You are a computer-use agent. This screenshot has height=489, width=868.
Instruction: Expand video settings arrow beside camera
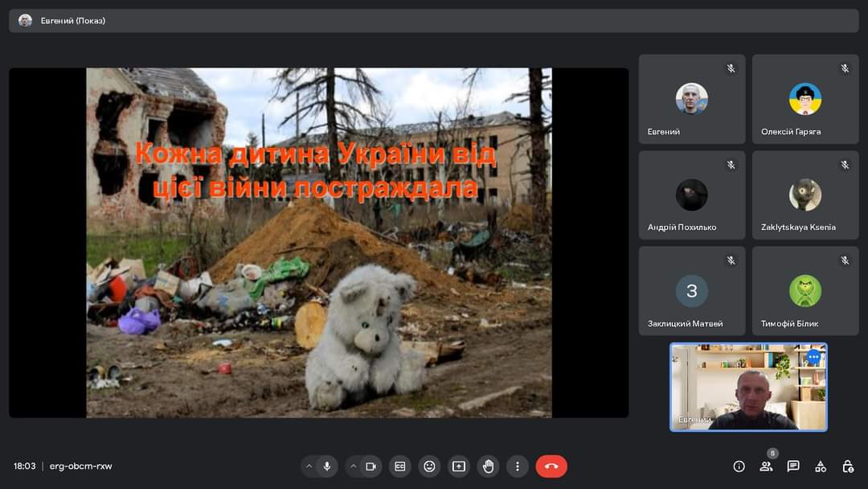pyautogui.click(x=353, y=466)
